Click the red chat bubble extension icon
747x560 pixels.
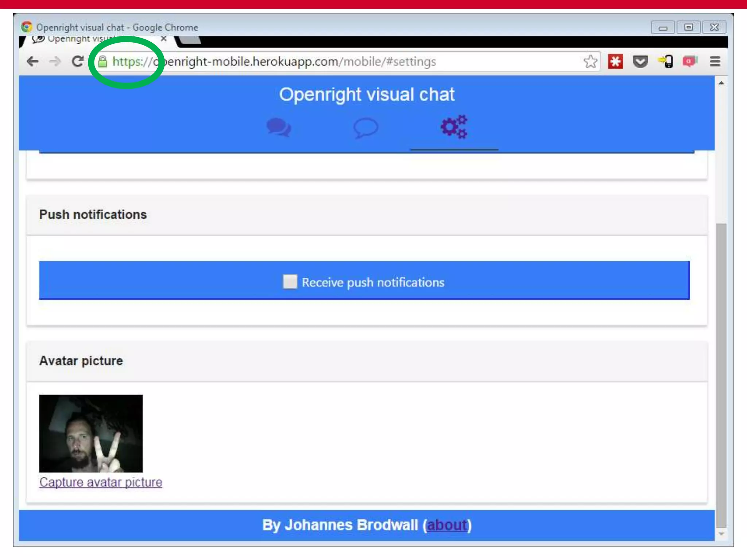[690, 62]
